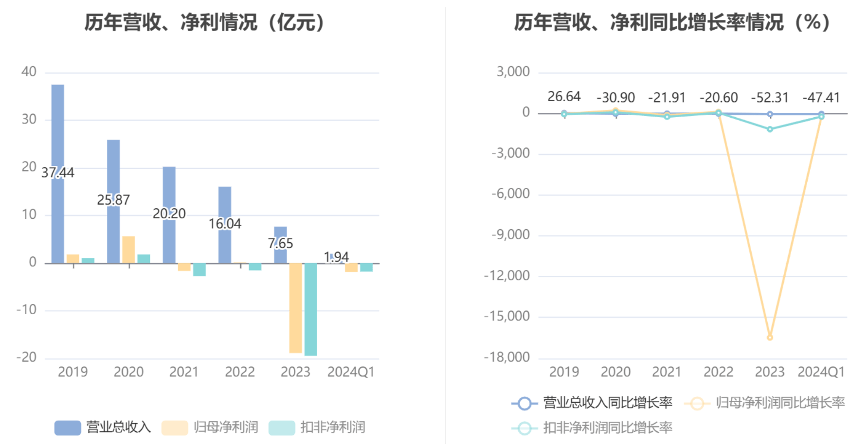Click the 2021 revenue bar labeled 20.20

click(169, 215)
